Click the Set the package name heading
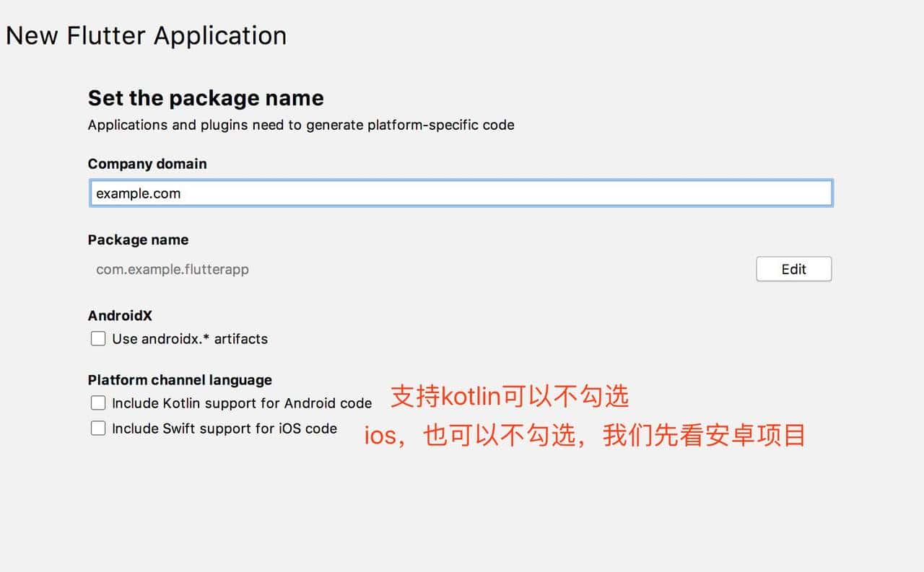The height and width of the screenshot is (572, 924). tap(206, 98)
